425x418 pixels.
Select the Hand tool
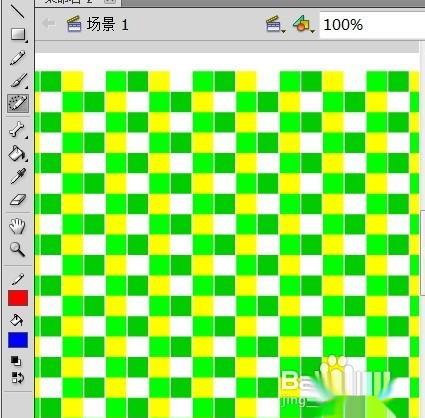click(17, 226)
